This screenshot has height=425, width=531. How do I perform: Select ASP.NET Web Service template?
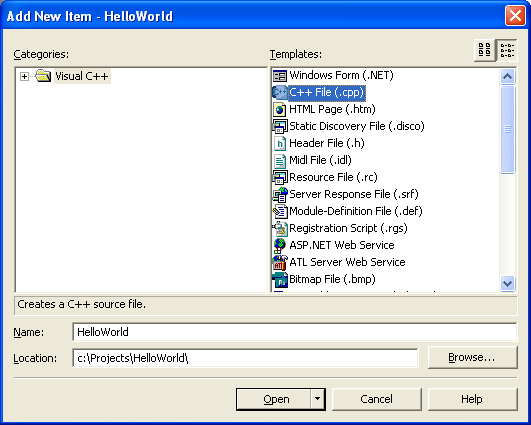tap(342, 245)
